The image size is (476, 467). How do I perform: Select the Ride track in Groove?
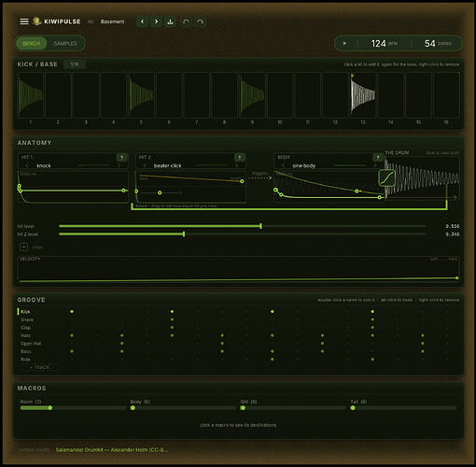point(25,360)
